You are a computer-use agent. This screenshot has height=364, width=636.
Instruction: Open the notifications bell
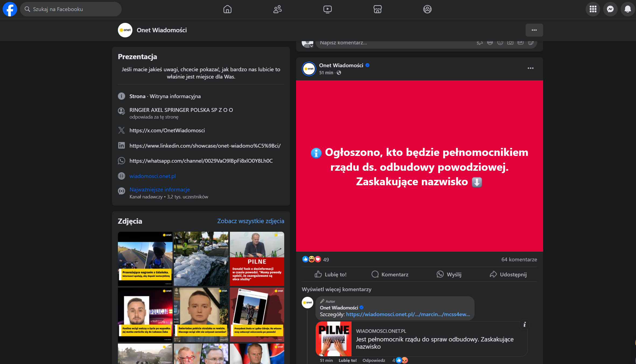[628, 9]
